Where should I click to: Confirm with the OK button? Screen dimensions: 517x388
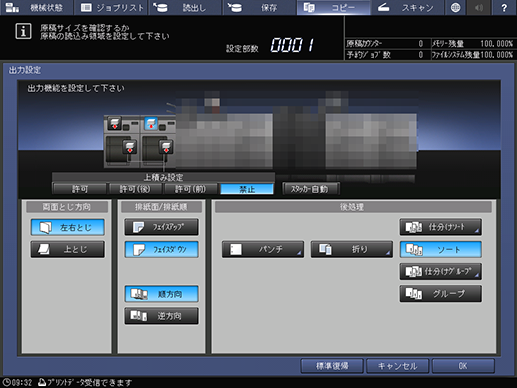[x=463, y=366]
